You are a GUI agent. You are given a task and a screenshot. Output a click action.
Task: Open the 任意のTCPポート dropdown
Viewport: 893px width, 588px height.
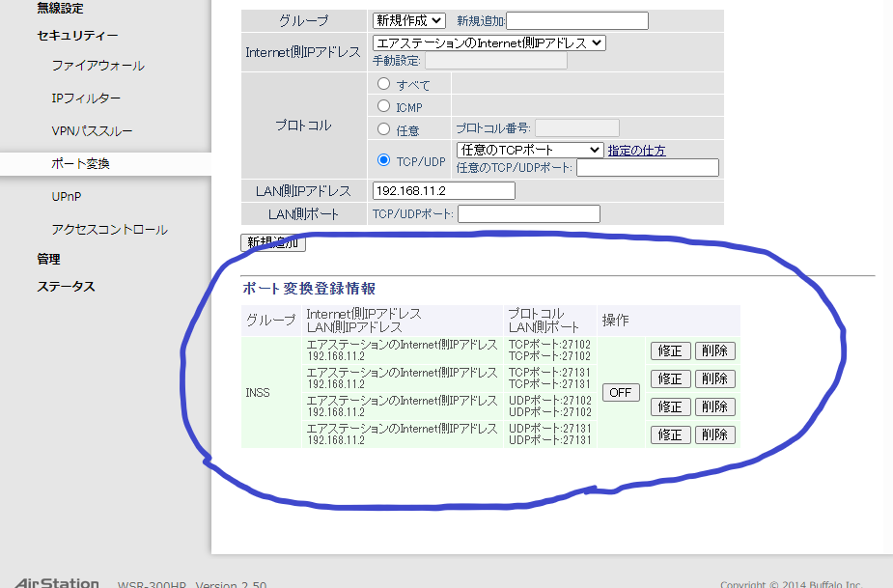point(530,150)
